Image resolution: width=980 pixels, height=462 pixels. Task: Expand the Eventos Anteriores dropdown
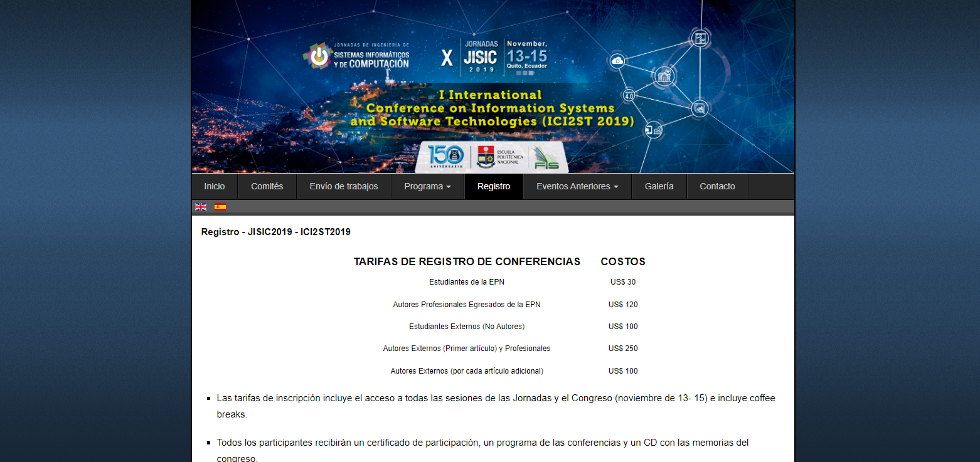pos(577,186)
